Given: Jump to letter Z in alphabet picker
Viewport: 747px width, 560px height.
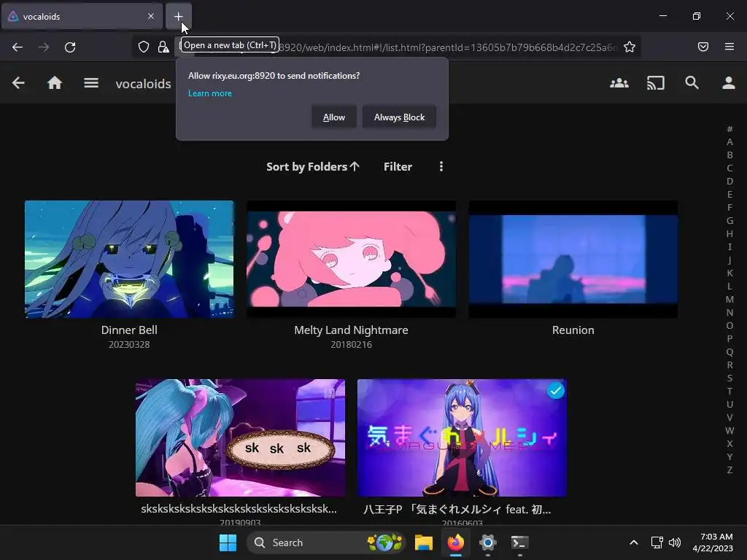Looking at the screenshot, I should pyautogui.click(x=729, y=470).
